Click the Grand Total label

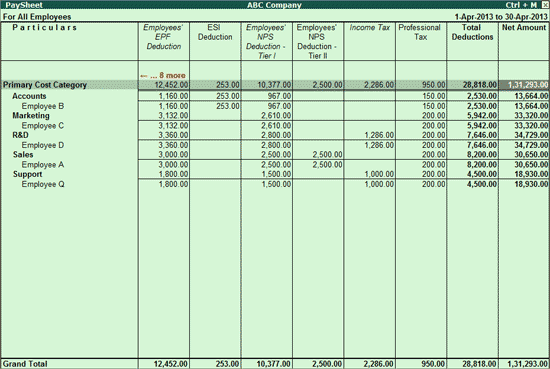tap(25, 364)
